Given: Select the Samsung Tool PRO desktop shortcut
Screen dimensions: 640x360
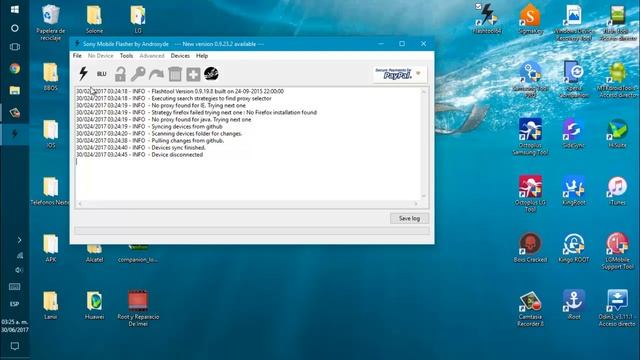Looking at the screenshot, I should coord(530,79).
